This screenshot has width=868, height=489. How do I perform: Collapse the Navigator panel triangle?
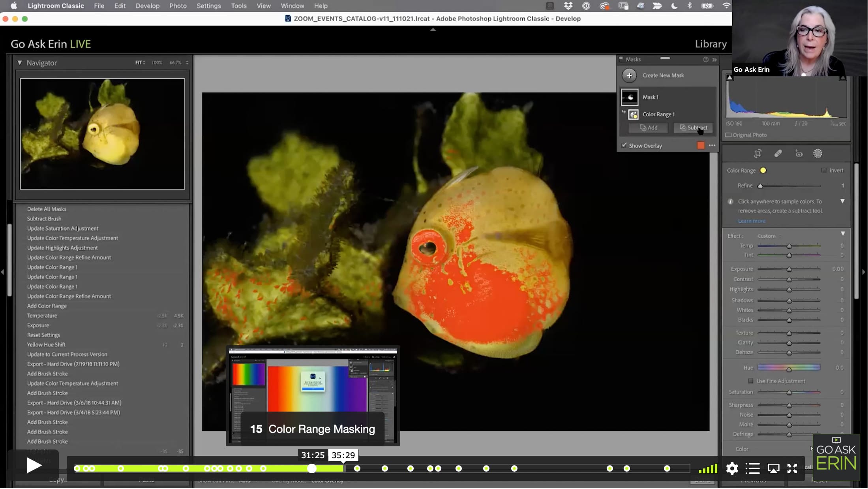click(x=19, y=63)
